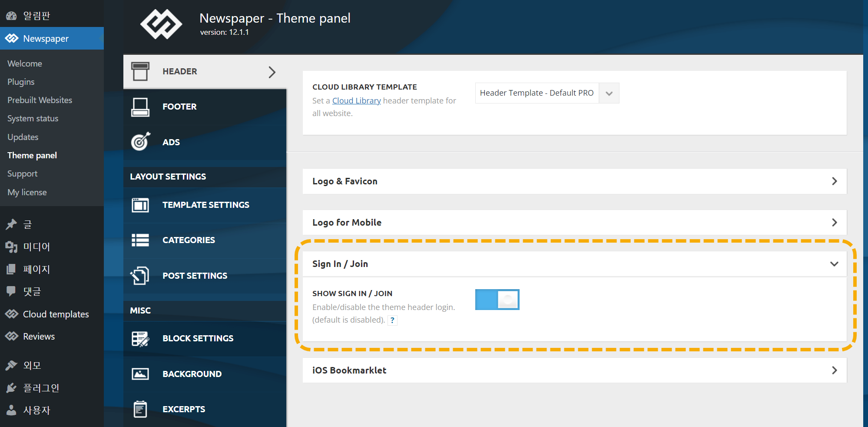Click the Header tab chevron arrow
This screenshot has width=868, height=427.
point(272,72)
